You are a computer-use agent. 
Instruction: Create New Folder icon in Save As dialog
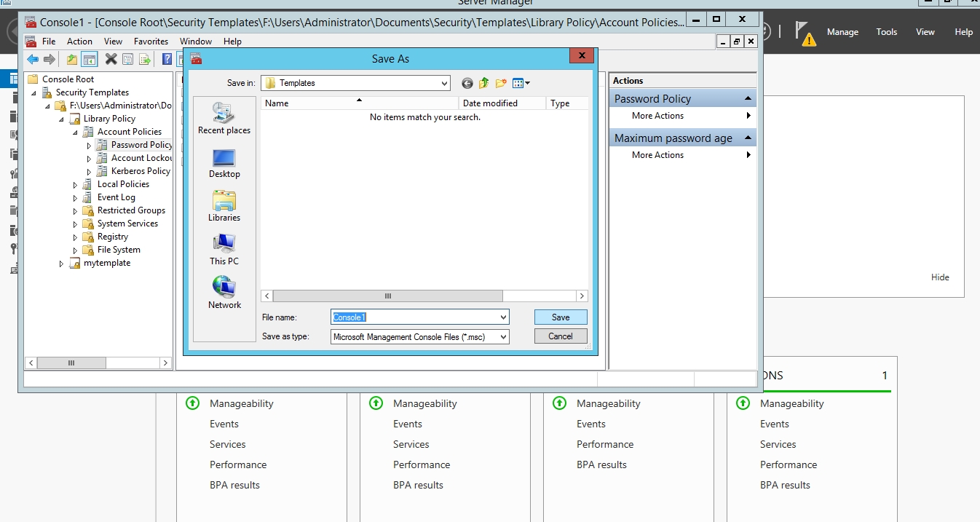coord(501,83)
